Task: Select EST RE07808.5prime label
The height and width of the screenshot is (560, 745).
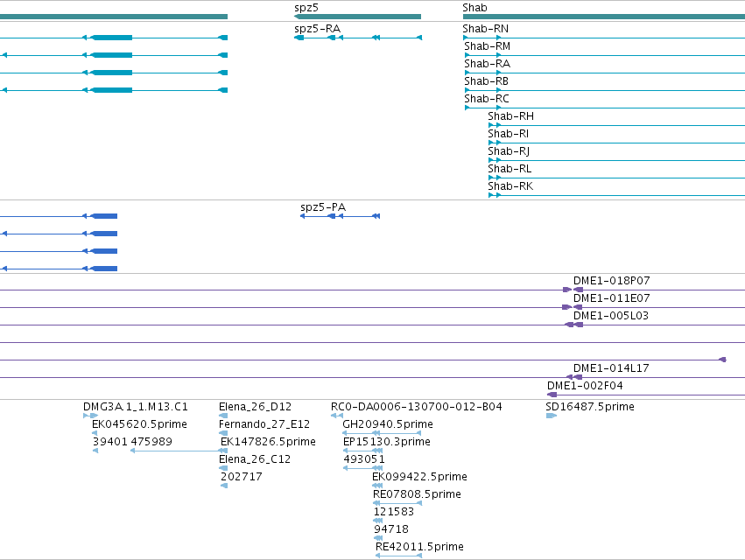Action: click(x=417, y=494)
